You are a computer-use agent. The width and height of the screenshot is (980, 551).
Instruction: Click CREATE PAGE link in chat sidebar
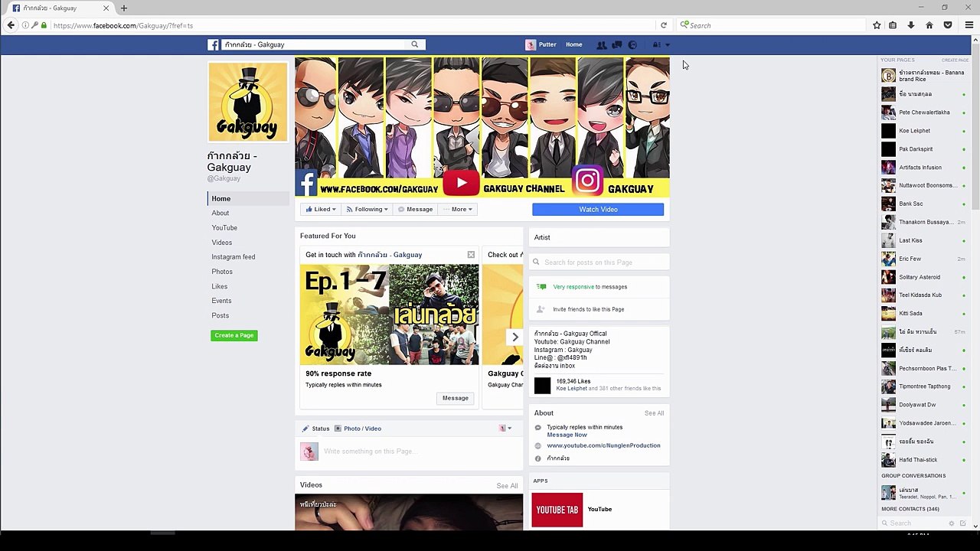[x=955, y=60]
